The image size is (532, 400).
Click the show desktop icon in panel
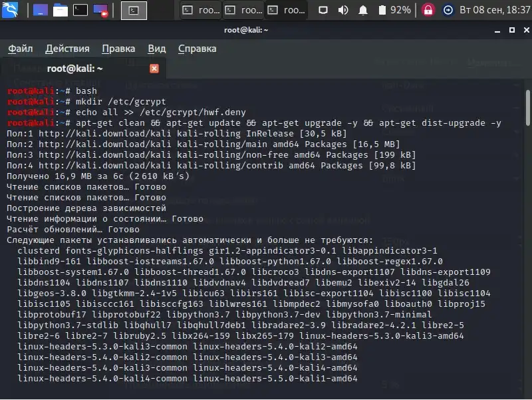[41, 10]
